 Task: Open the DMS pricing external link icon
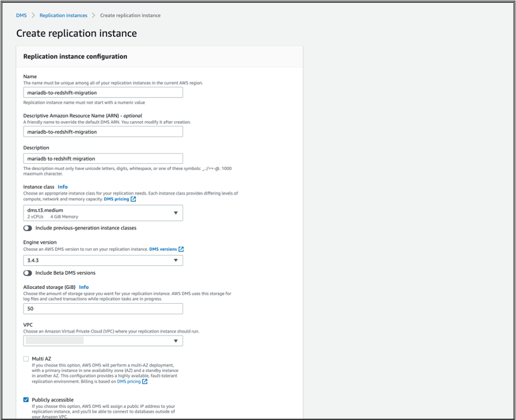tap(134, 199)
